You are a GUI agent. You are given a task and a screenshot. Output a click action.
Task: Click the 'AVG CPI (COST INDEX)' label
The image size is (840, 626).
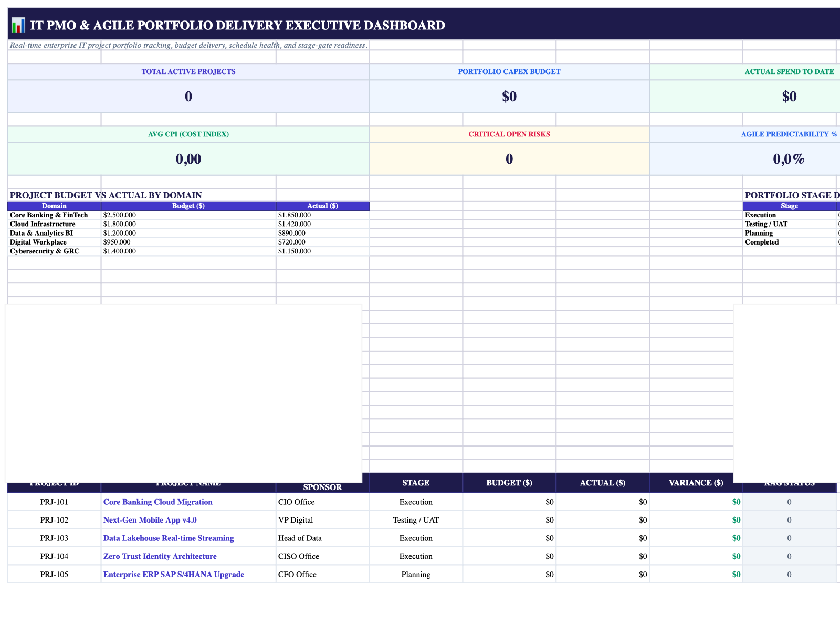coord(188,134)
